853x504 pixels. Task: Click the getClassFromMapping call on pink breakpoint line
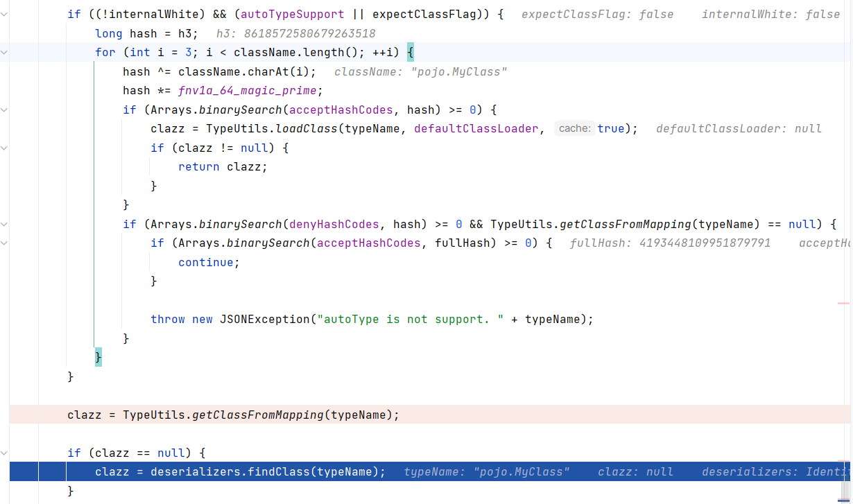coord(257,415)
